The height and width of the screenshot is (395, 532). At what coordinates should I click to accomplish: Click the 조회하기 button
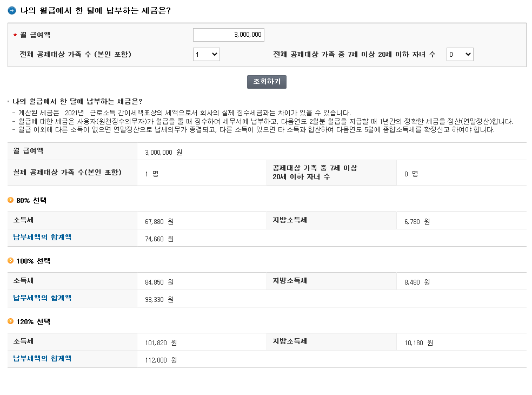267,82
